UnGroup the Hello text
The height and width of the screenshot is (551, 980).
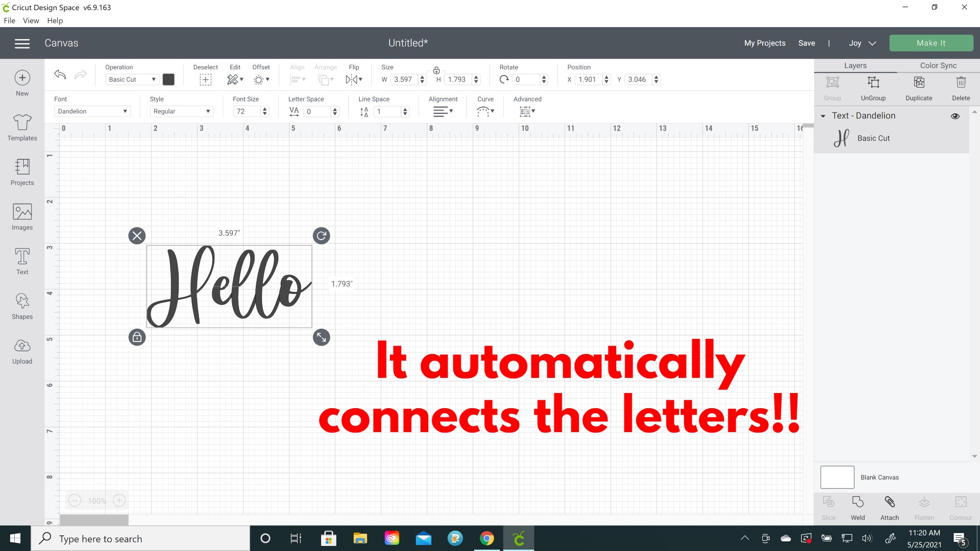(x=873, y=88)
